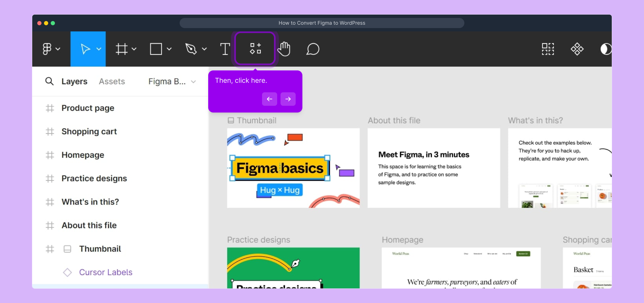The width and height of the screenshot is (644, 303).
Task: Open the Figma main menu logo
Action: tap(47, 49)
